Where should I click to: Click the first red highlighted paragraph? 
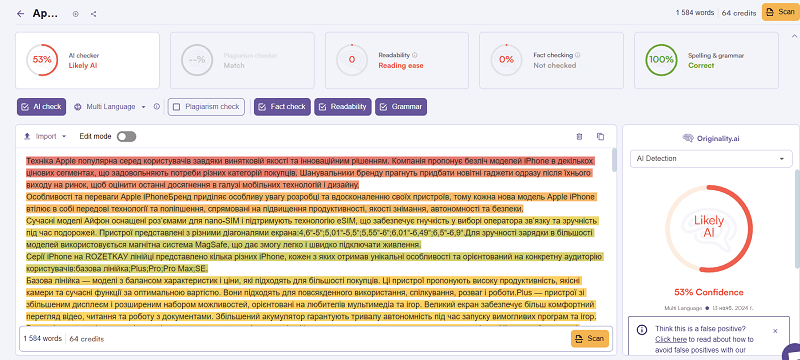(x=310, y=172)
